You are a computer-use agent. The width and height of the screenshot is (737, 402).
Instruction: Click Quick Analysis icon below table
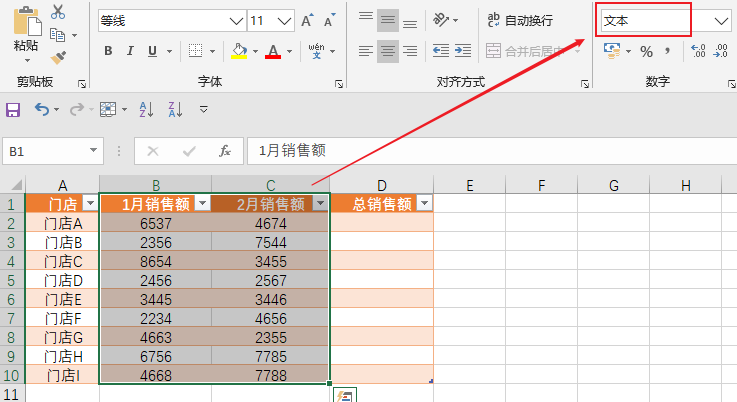tap(345, 395)
